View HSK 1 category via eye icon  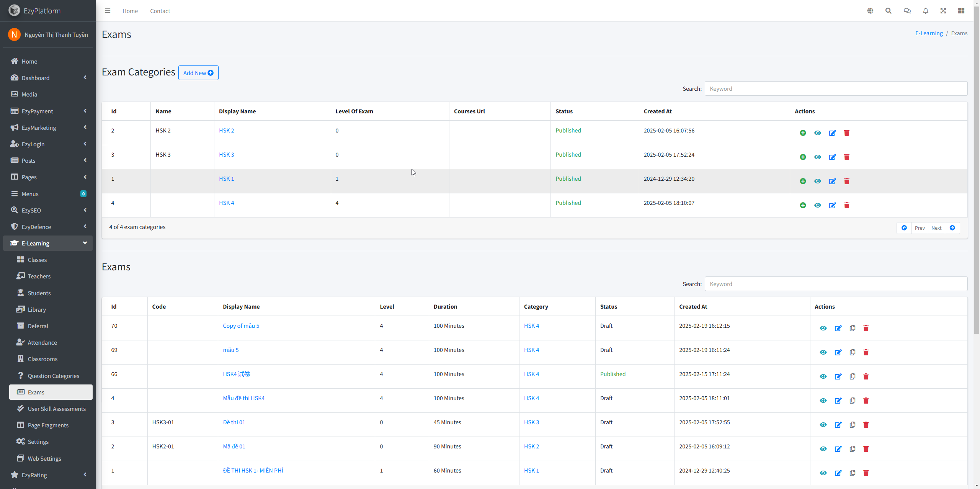pos(818,181)
